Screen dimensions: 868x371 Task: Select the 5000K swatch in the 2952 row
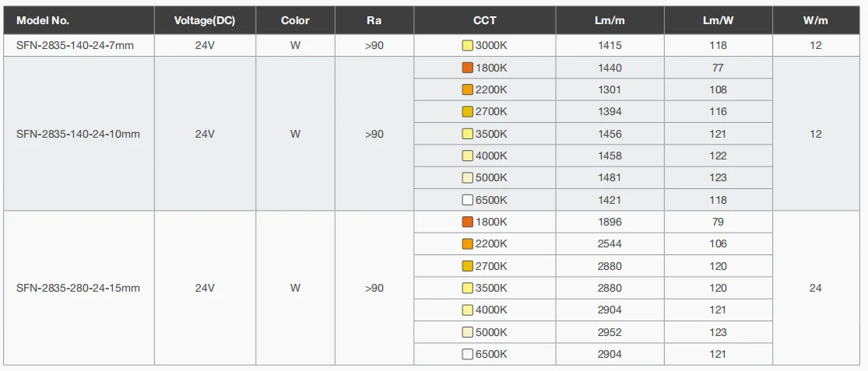coord(468,332)
